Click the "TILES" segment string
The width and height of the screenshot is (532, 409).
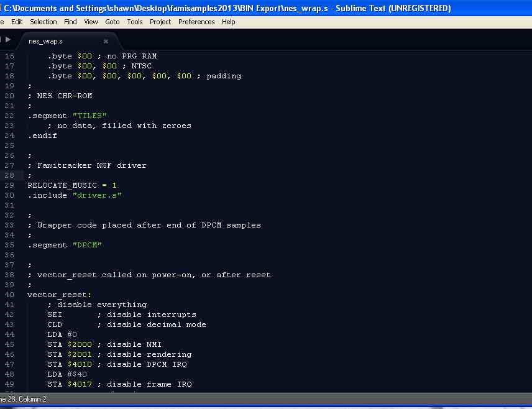(90, 116)
